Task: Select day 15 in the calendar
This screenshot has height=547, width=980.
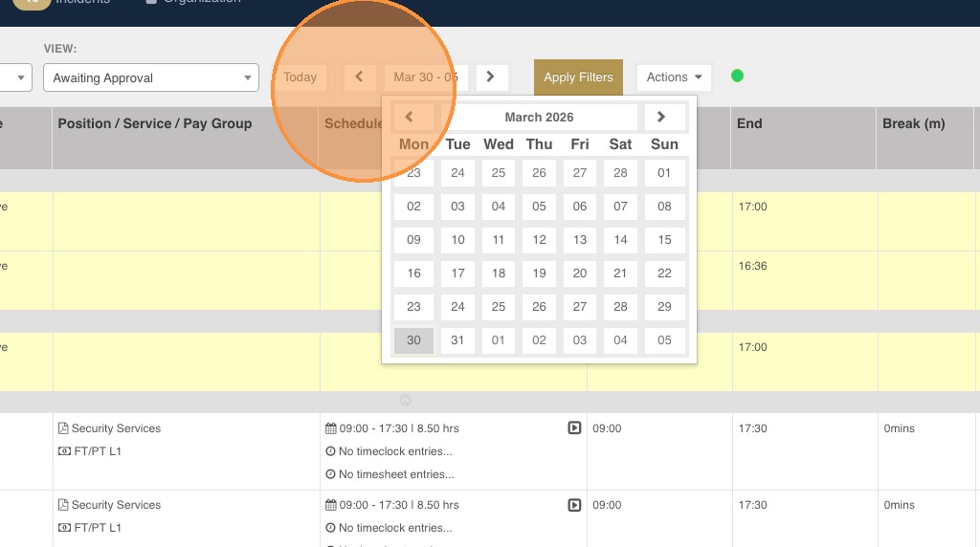Action: pos(664,240)
